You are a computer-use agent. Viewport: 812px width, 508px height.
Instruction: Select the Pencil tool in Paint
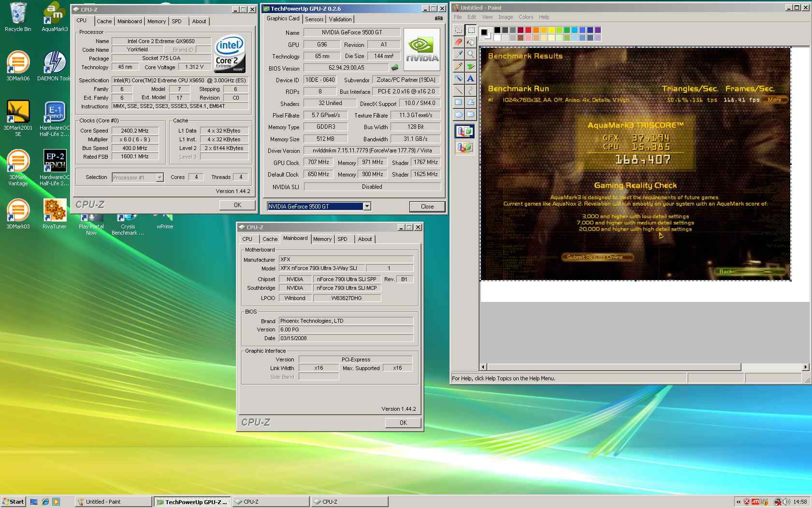[459, 66]
